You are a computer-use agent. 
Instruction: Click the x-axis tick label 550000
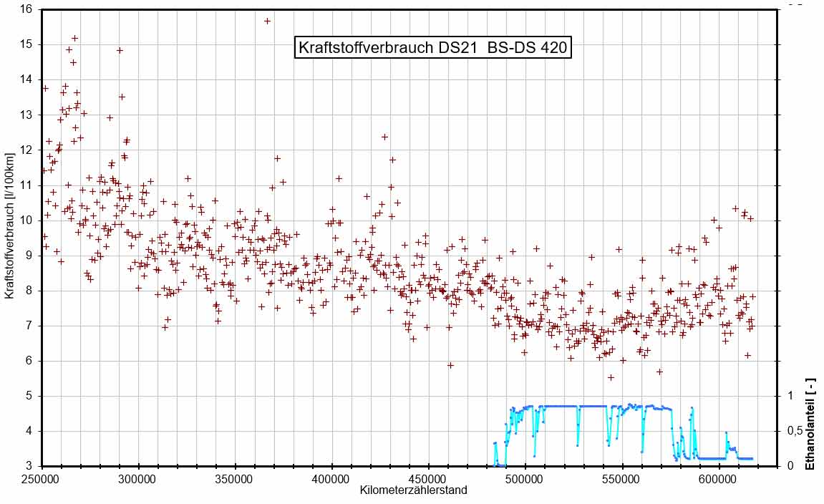pyautogui.click(x=622, y=478)
